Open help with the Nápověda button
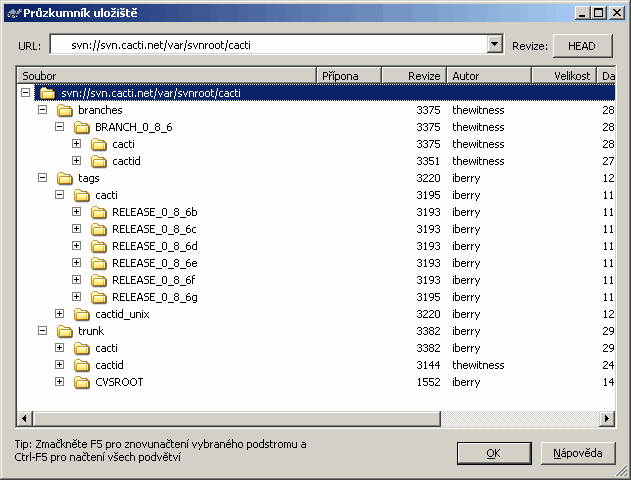This screenshot has height=480, width=631. pos(578,453)
